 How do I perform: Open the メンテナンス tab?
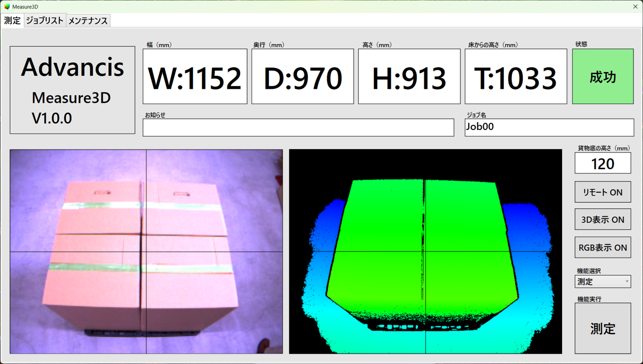(x=88, y=21)
